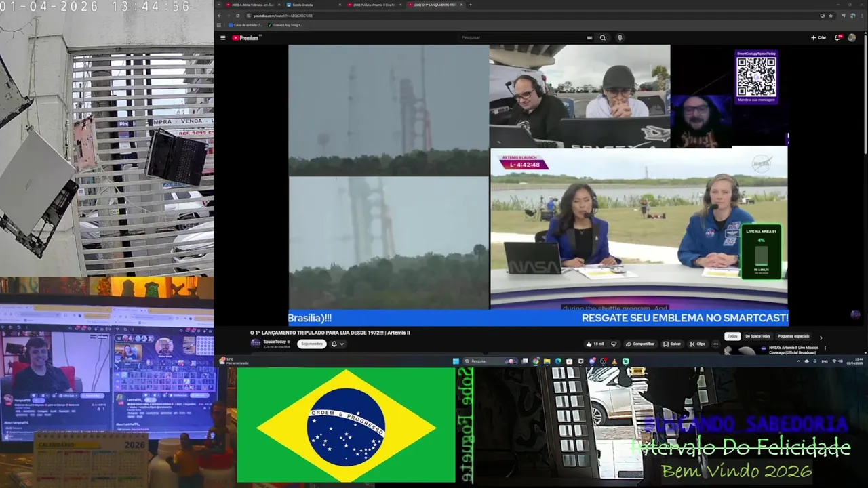Save the video with Salvar
Screen dimensions: 868x488
pyautogui.click(x=672, y=344)
